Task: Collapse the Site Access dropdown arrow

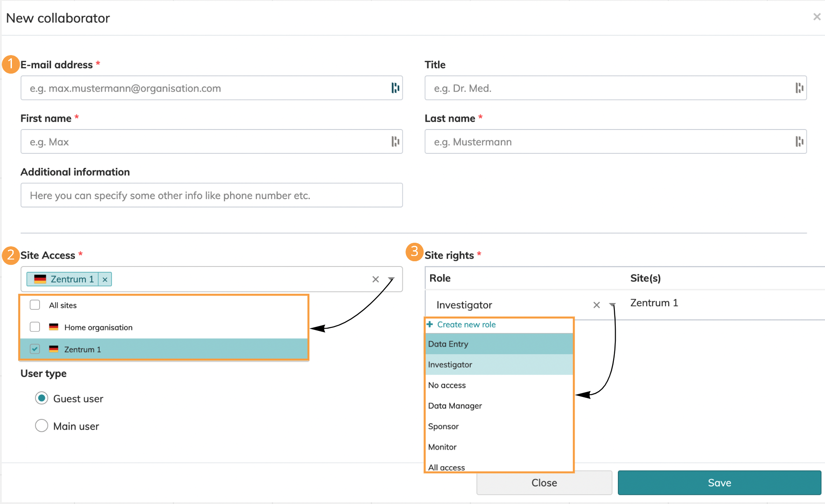Action: (x=391, y=279)
